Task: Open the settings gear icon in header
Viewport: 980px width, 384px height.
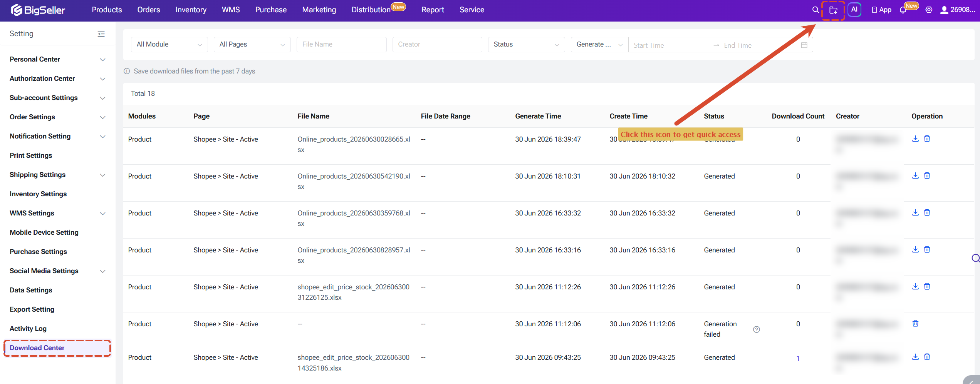Action: [929, 10]
